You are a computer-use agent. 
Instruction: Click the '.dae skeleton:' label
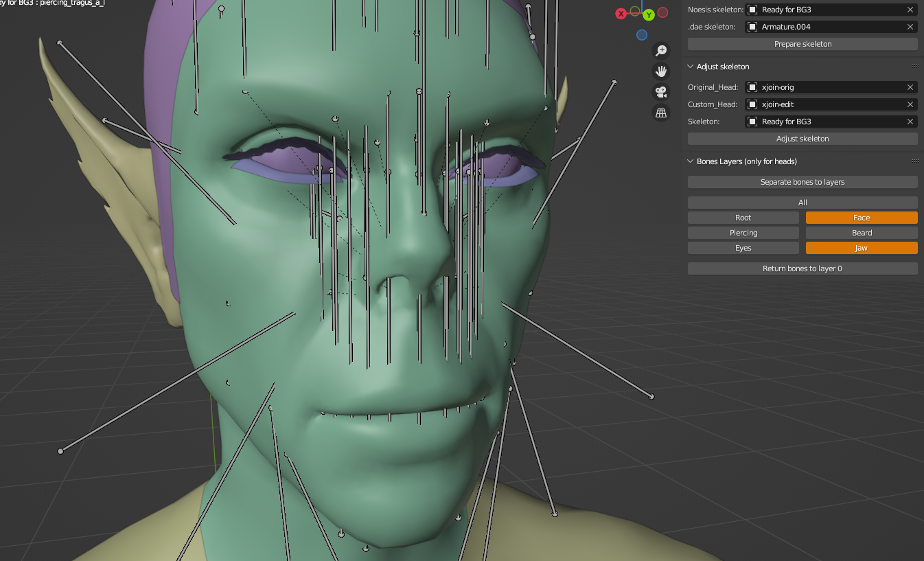pyautogui.click(x=712, y=27)
